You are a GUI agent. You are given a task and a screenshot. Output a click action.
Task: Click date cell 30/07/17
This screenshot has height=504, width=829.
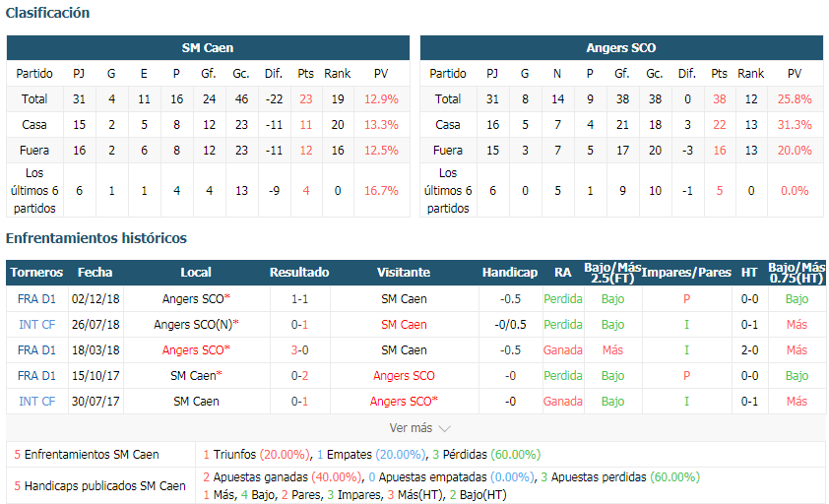[x=96, y=401]
